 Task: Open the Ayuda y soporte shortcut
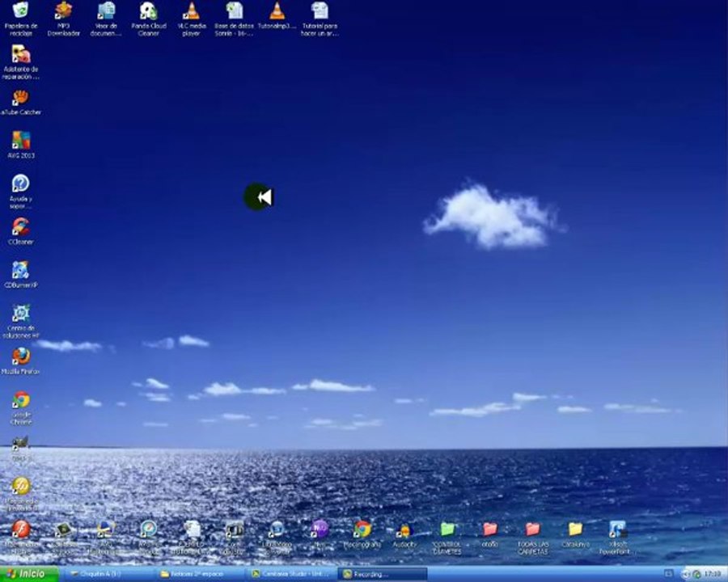(x=21, y=192)
